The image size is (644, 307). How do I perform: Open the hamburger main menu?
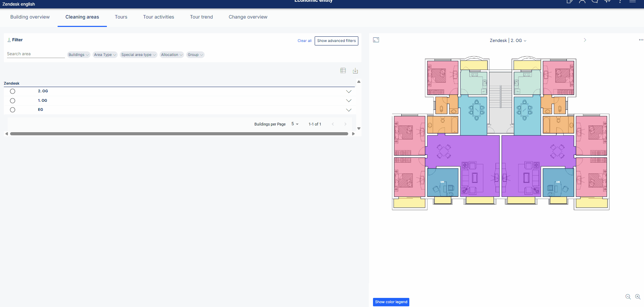(x=632, y=1)
